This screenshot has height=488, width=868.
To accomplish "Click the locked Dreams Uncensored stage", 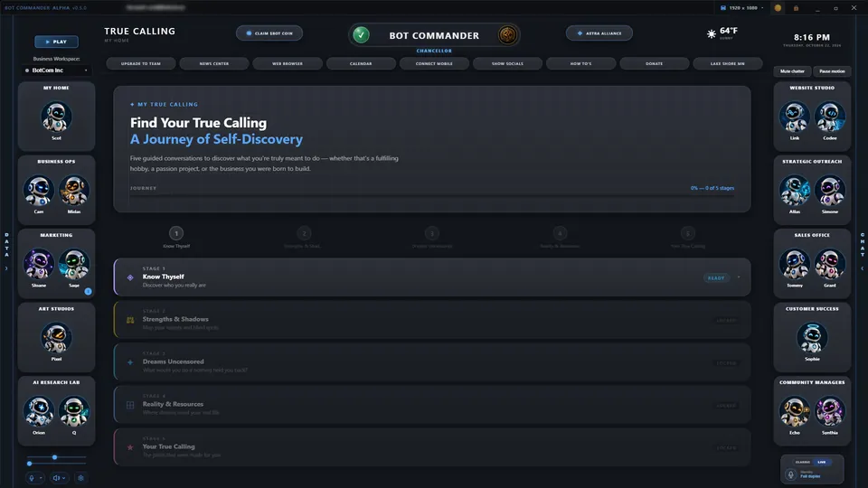I will point(432,362).
